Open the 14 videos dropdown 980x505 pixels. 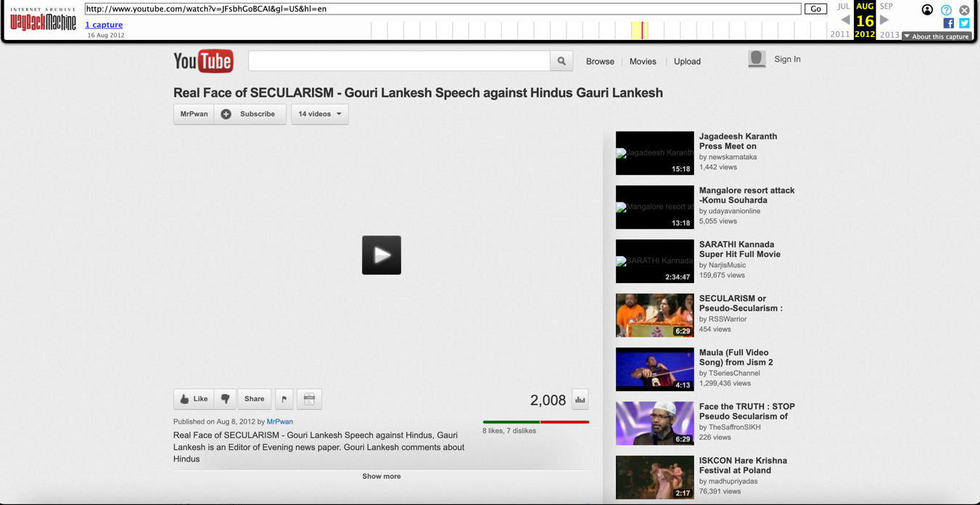click(x=319, y=114)
